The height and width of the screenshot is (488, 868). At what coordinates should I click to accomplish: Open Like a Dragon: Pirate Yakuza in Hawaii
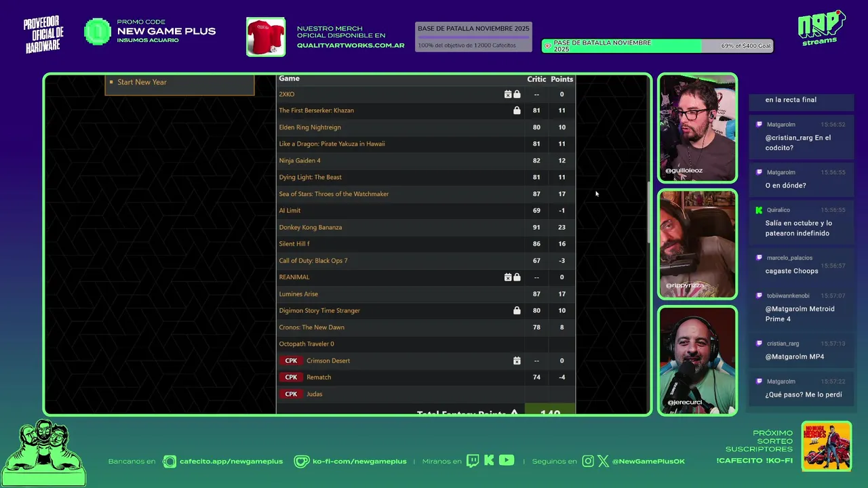click(x=332, y=144)
